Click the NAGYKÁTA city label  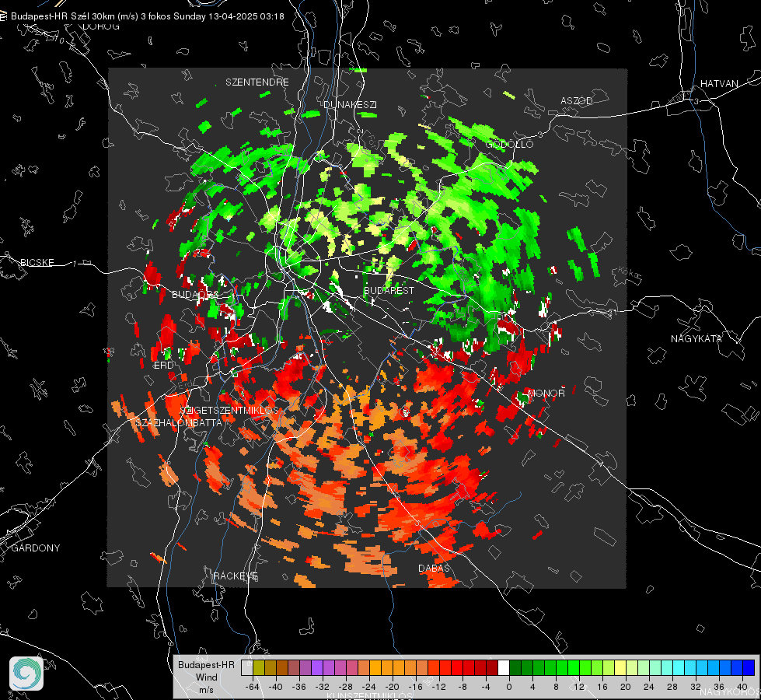[696, 338]
